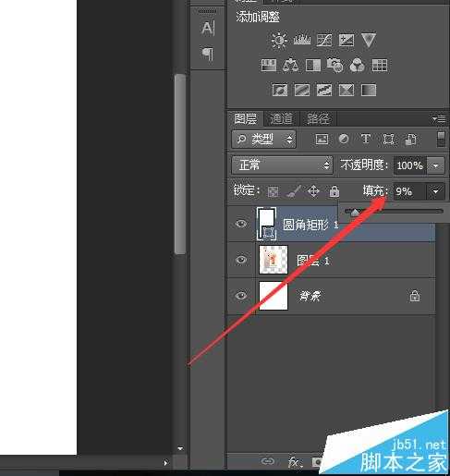Add a Curves adjustment layer
Screen dimensions: 450x476
[x=324, y=40]
